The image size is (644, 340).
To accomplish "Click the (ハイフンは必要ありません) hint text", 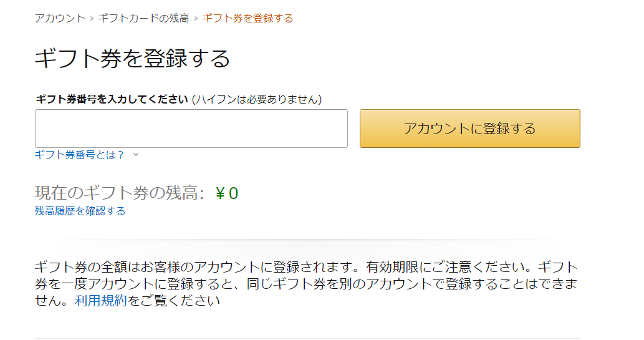I will (257, 99).
